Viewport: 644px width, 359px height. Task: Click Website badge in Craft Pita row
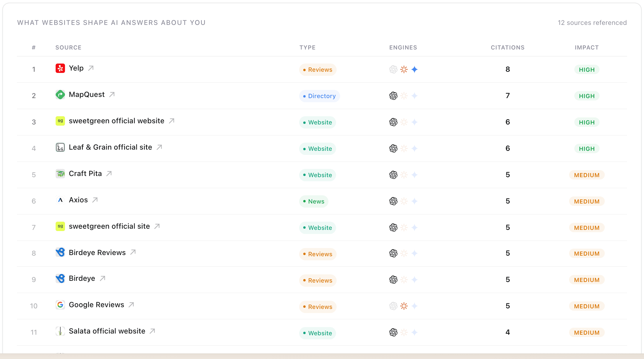click(x=317, y=175)
